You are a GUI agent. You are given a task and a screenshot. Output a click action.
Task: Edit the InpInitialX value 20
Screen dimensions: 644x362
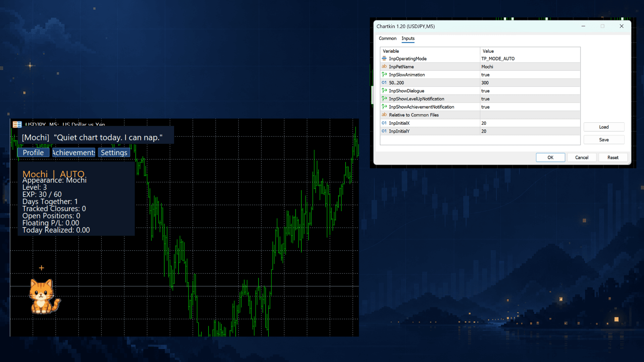[x=530, y=123]
